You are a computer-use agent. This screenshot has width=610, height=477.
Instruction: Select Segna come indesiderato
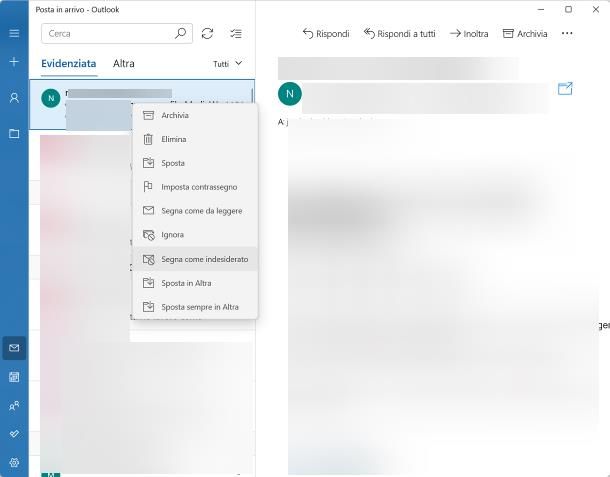pos(195,259)
